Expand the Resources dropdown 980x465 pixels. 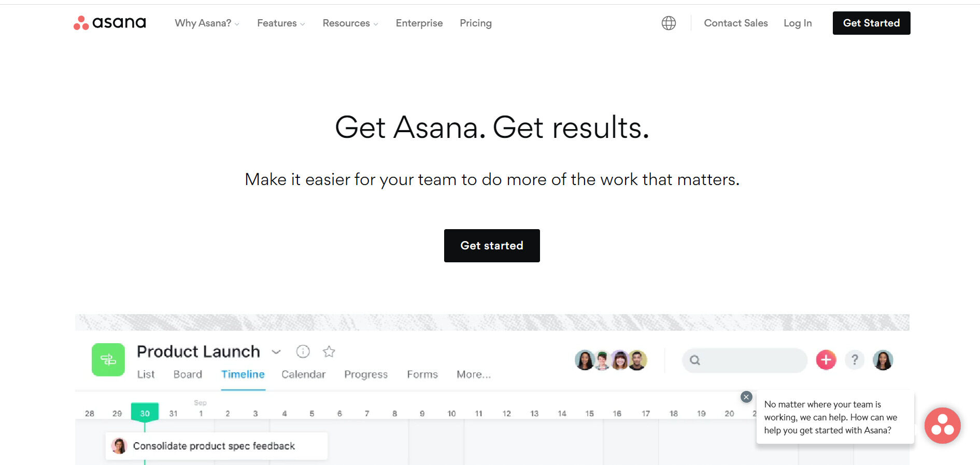pyautogui.click(x=350, y=23)
